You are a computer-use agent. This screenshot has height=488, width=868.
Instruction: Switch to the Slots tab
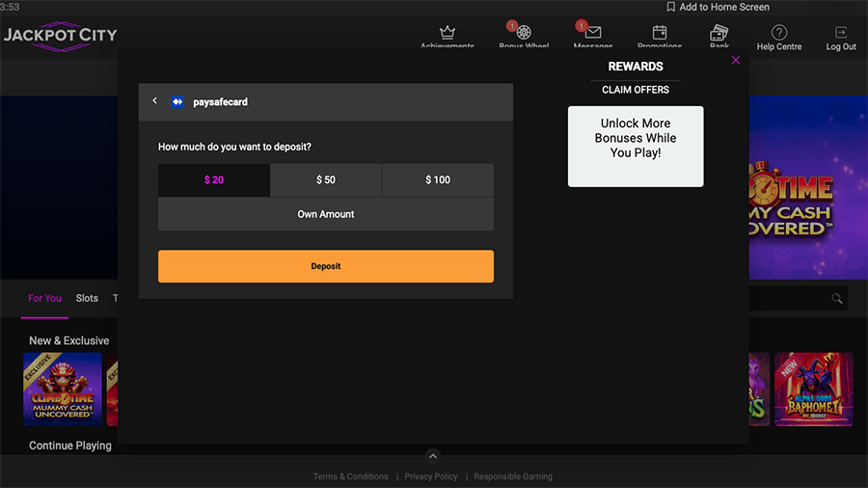pos(87,298)
